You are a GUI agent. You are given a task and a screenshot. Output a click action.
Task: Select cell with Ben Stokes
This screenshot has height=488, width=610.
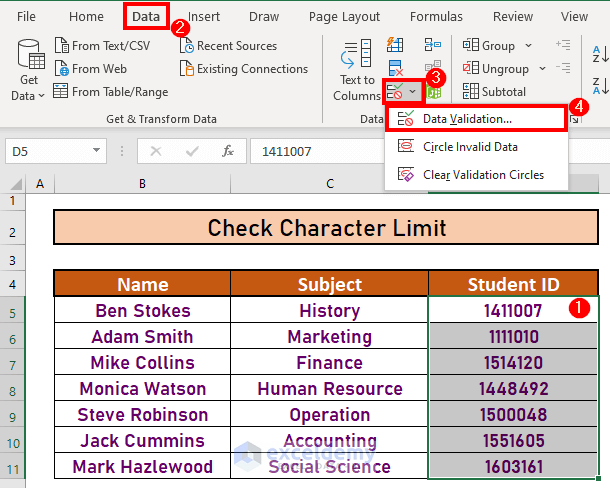tap(142, 311)
